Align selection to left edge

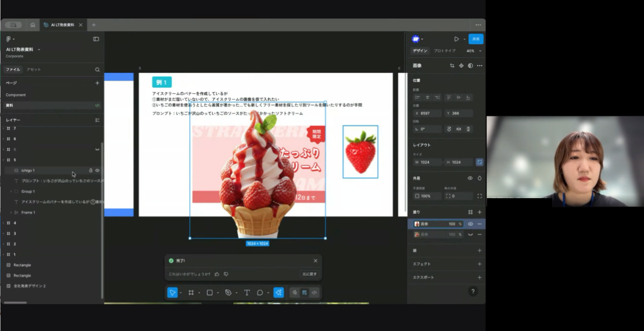point(418,97)
